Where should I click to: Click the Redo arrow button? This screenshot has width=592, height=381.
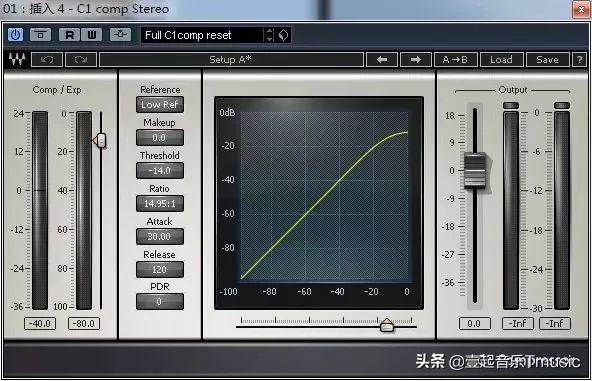81,60
